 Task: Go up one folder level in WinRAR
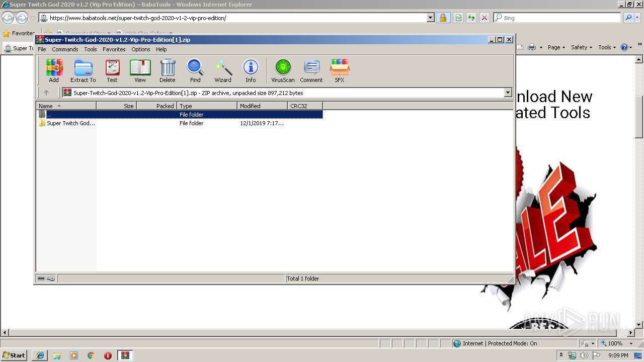click(x=46, y=93)
